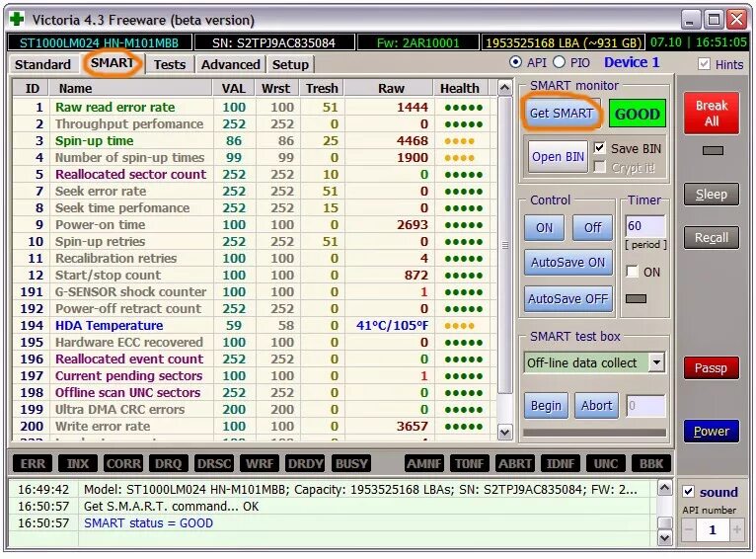This screenshot has height=559, width=756.
Task: Click the Raw read error rate attribute
Action: coord(114,107)
